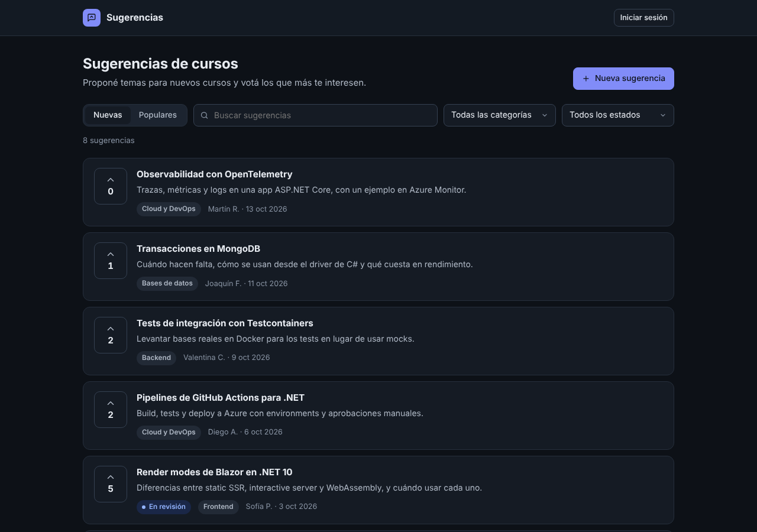Click the Proponé temas para nuevos cursos subtitle

click(225, 83)
